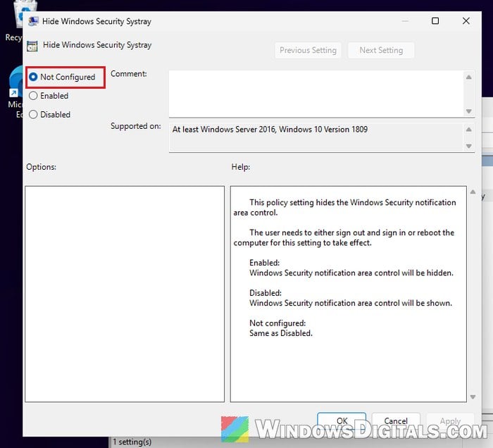The height and width of the screenshot is (448, 493).
Task: Minimize the policy dialog window
Action: 405,21
